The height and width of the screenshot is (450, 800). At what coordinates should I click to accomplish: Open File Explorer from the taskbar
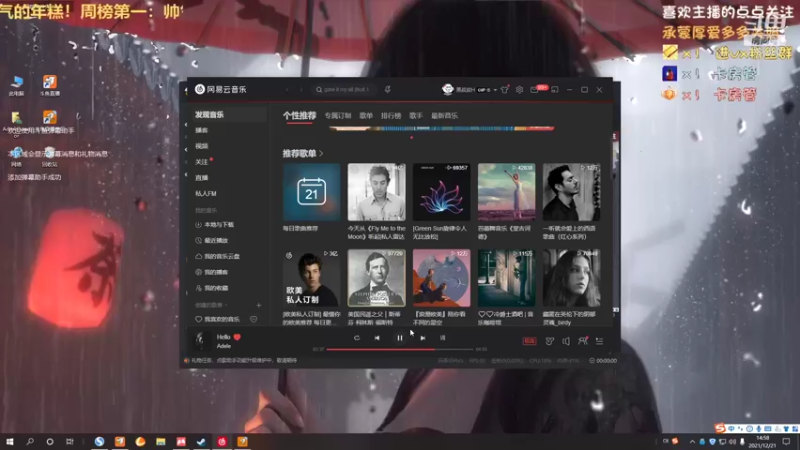[x=161, y=442]
